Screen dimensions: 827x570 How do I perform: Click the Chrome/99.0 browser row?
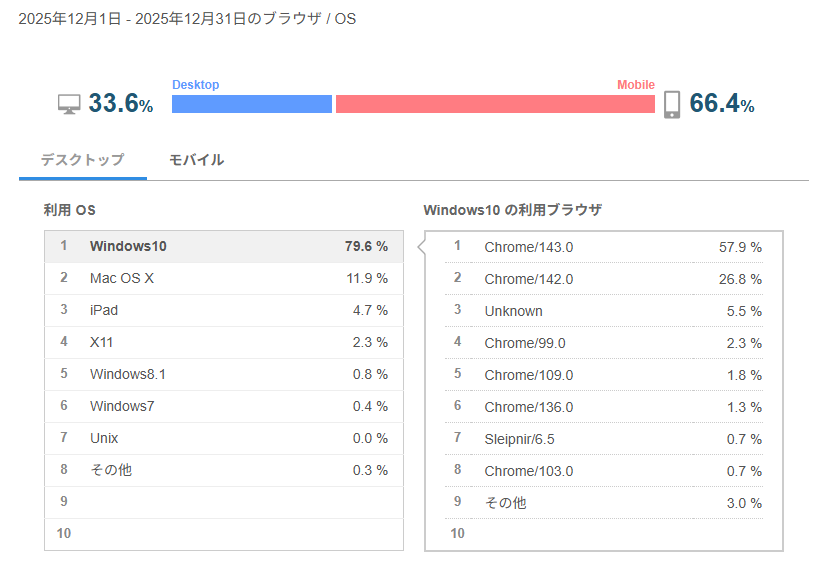pos(604,343)
